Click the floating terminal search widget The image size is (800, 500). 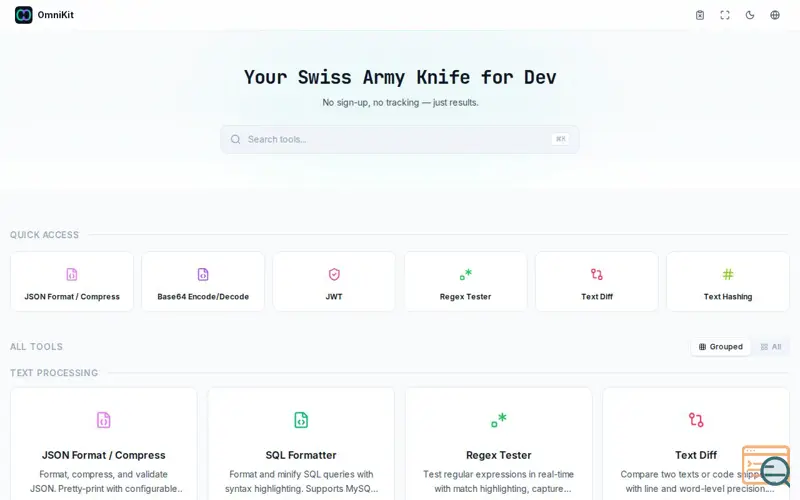[766, 466]
